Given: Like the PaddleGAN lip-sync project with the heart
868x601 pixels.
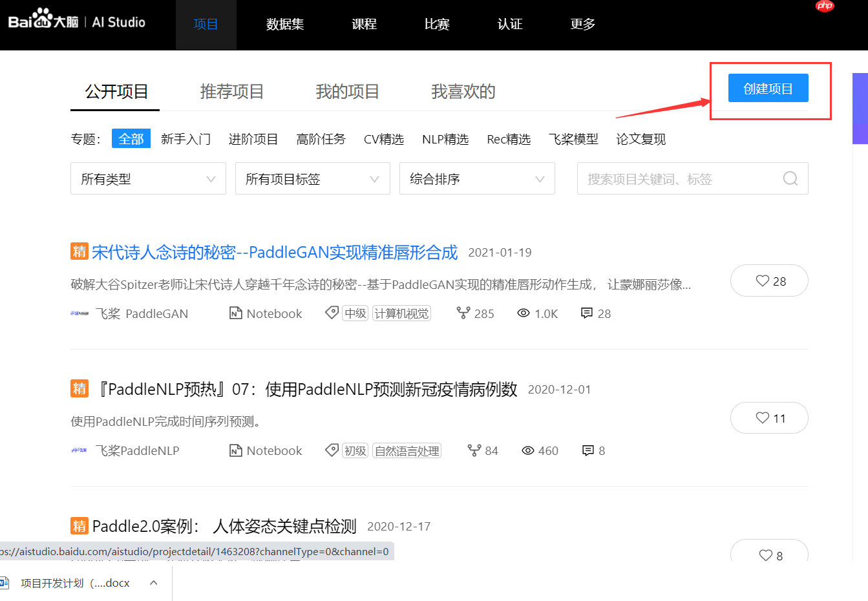Looking at the screenshot, I should click(769, 280).
